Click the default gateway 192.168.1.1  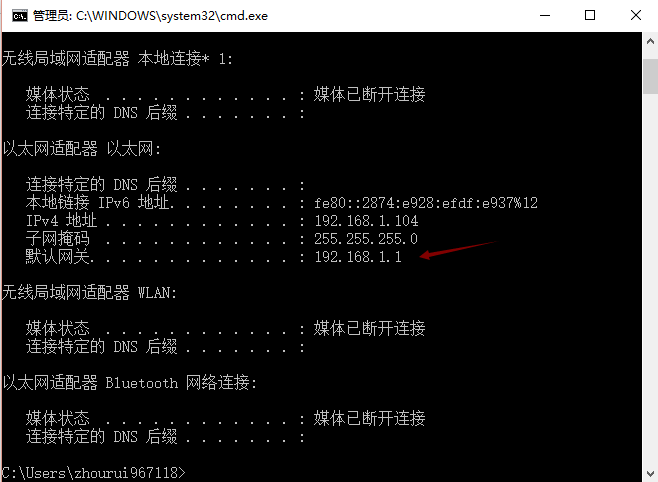(358, 256)
